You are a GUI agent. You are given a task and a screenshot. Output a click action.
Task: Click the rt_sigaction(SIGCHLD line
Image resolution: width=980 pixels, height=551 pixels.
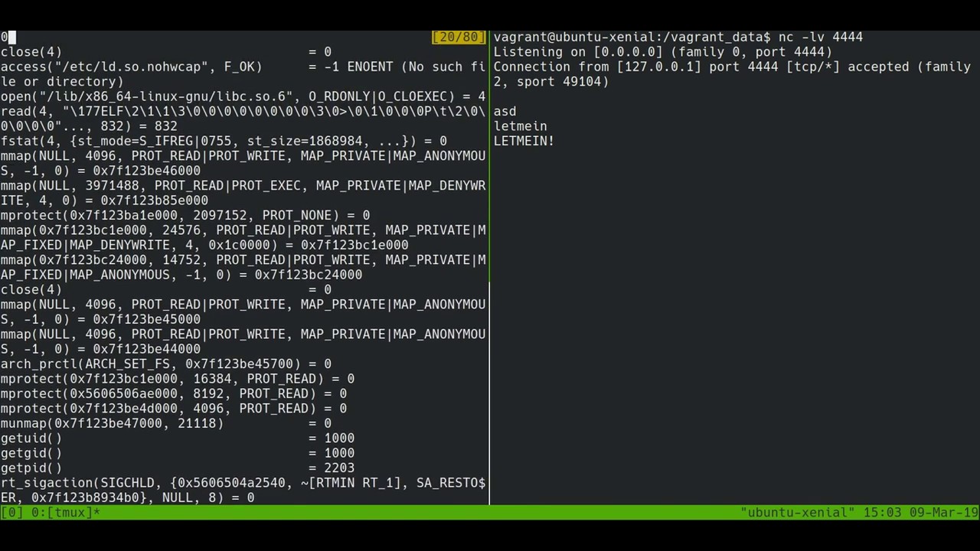tap(243, 490)
